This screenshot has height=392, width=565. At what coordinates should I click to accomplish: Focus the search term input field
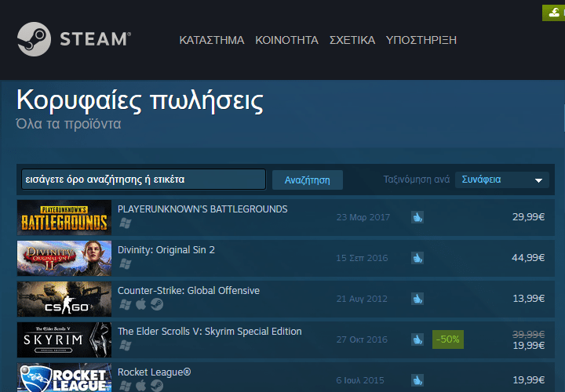click(x=144, y=180)
